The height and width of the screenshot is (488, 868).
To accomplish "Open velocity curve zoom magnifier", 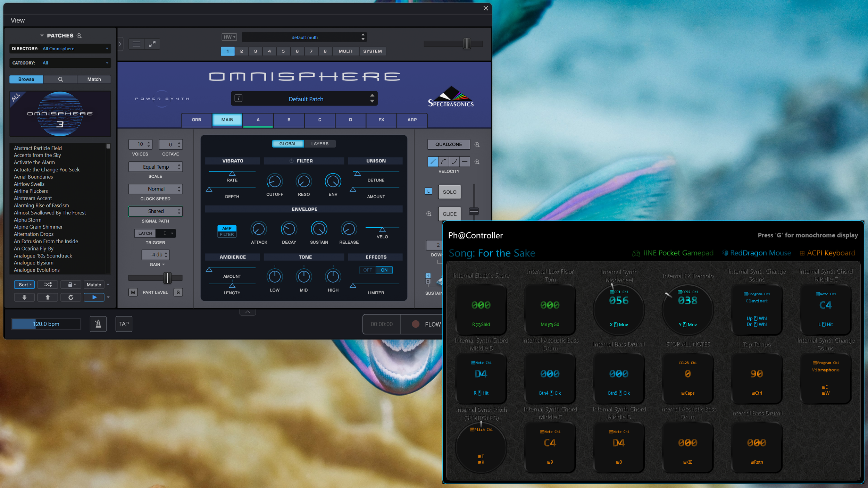I will (477, 162).
